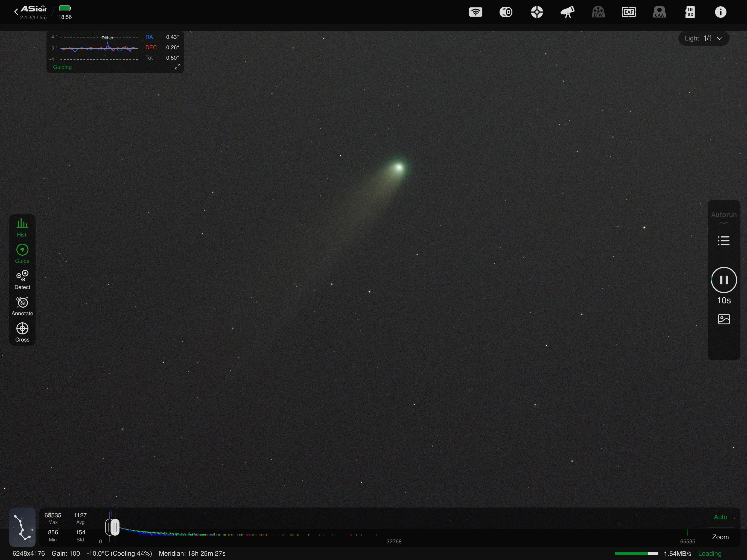Viewport: 747px width, 560px height.
Task: Expand the Light 1/1 dropdown
Action: [704, 39]
